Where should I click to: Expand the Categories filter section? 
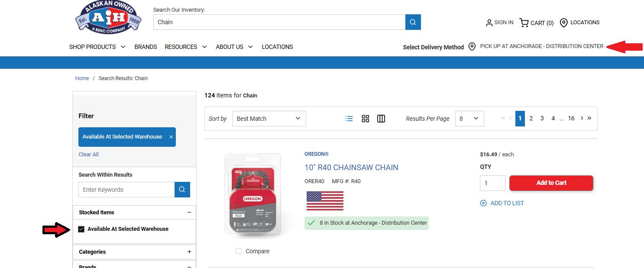[189, 252]
